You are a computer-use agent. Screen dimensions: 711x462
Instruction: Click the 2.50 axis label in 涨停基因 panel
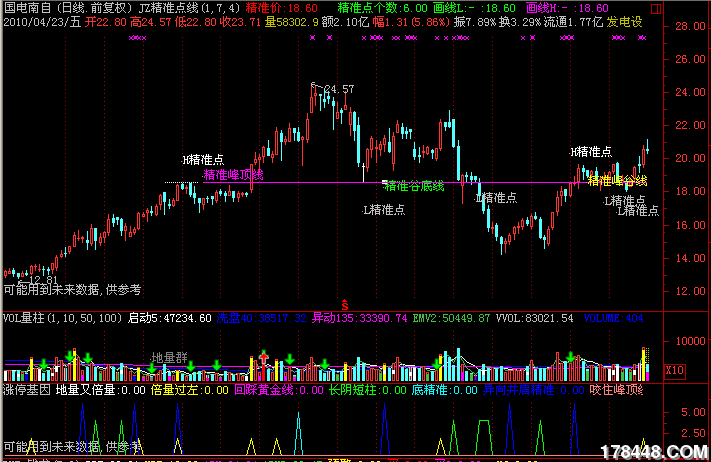pyautogui.click(x=693, y=433)
